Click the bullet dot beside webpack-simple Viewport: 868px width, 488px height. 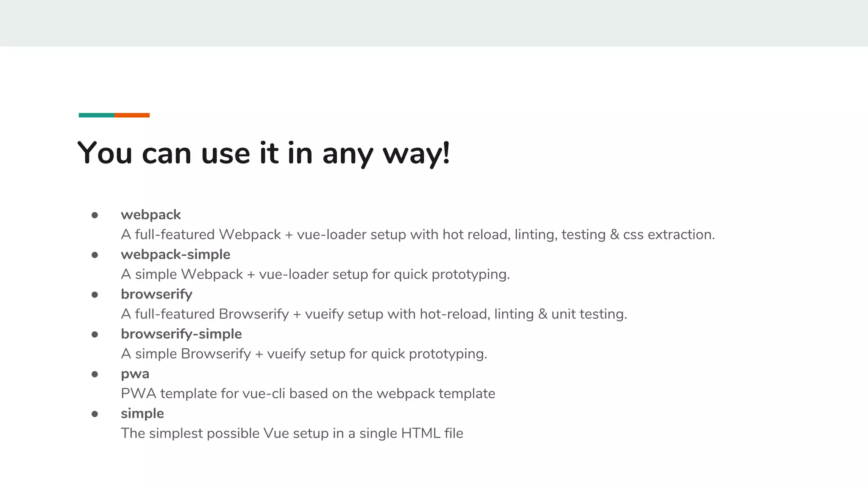(95, 255)
